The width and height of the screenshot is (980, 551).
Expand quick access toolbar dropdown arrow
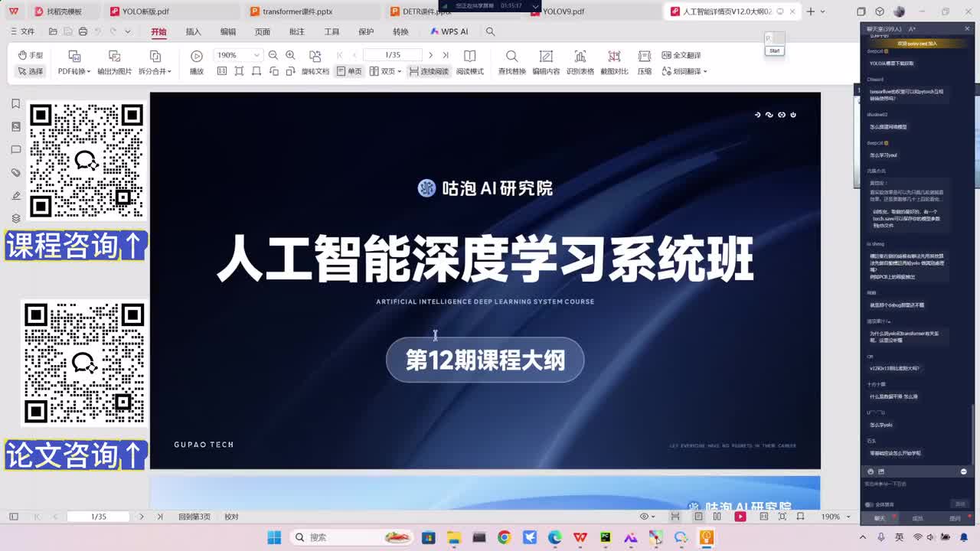click(x=128, y=31)
